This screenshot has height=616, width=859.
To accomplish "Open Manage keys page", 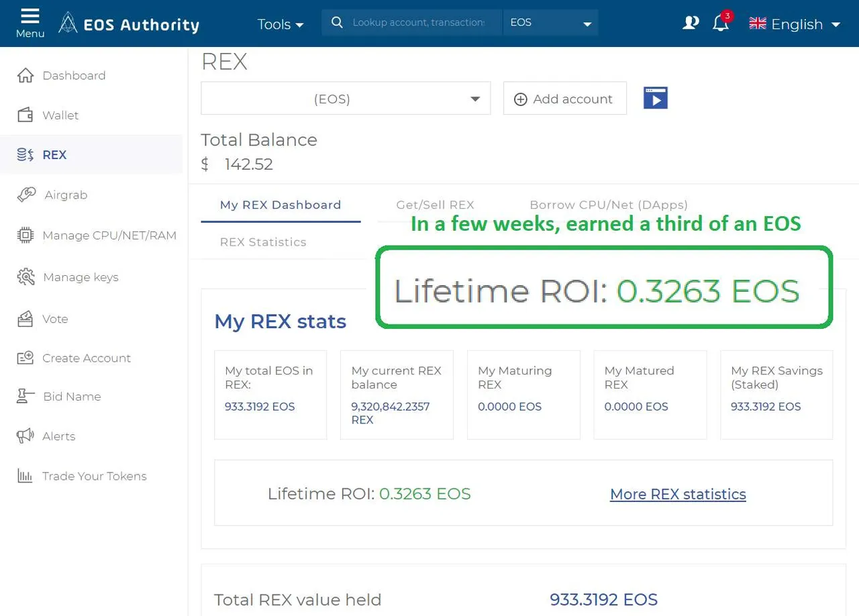I will point(81,277).
